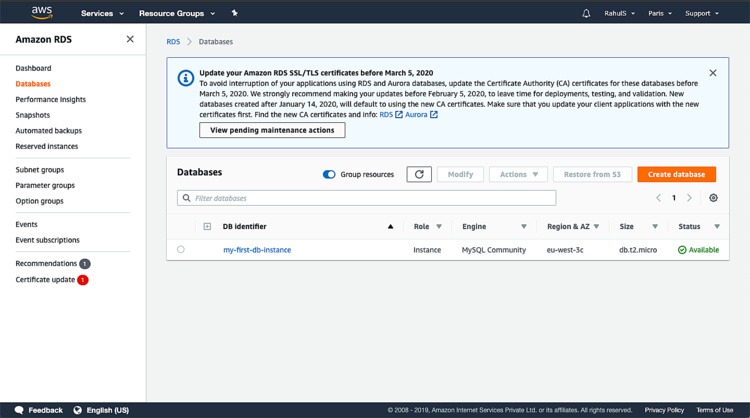Screen dimensions: 750x418
Task: Go to next page of databases
Action: [x=689, y=198]
